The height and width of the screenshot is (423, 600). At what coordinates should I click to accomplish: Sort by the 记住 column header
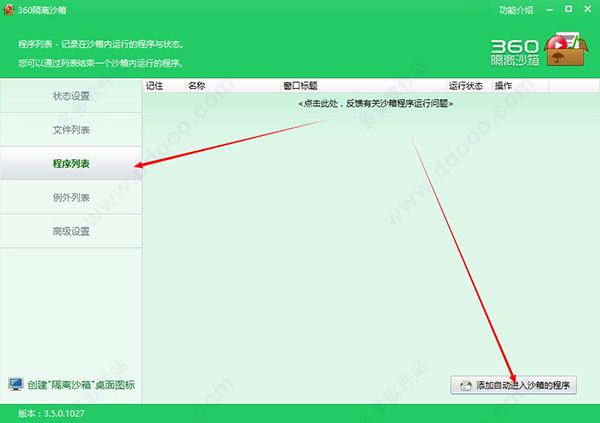click(164, 85)
